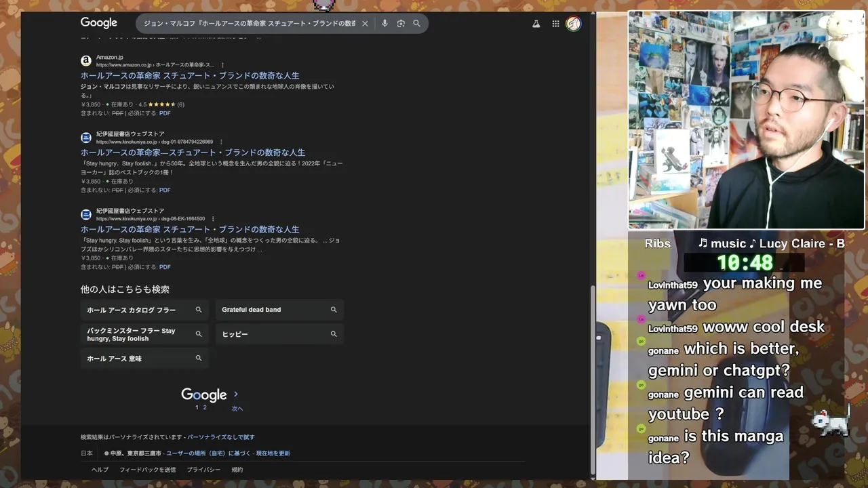Click the webcam video feed thumbnail
This screenshot has width=868, height=488.
747,120
